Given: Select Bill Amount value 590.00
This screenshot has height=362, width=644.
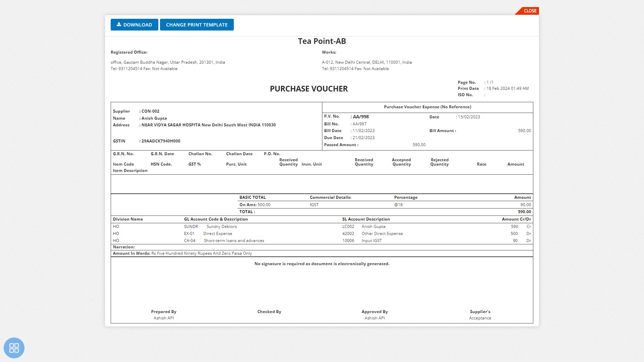Looking at the screenshot, I should [x=524, y=131].
